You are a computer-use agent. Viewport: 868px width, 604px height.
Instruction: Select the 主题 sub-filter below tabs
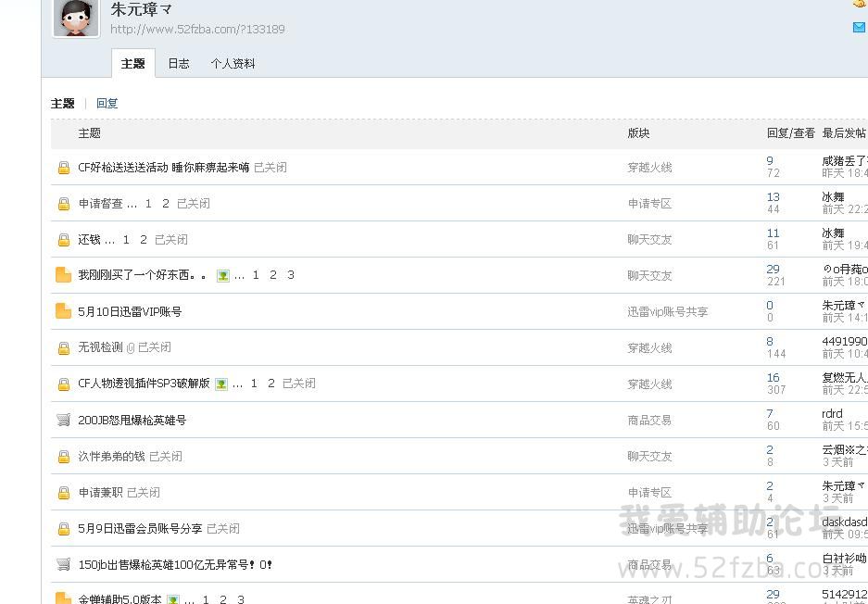(x=63, y=104)
